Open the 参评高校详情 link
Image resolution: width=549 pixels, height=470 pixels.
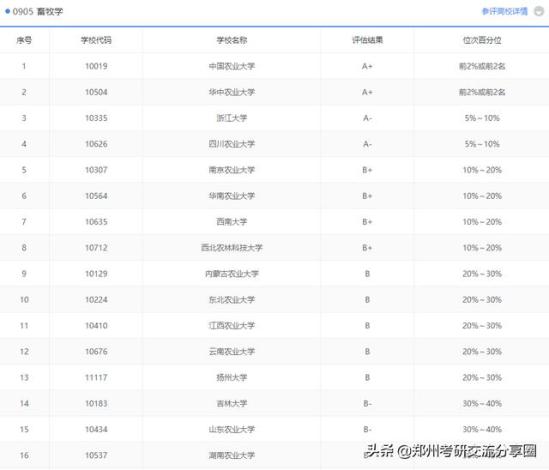coord(505,12)
